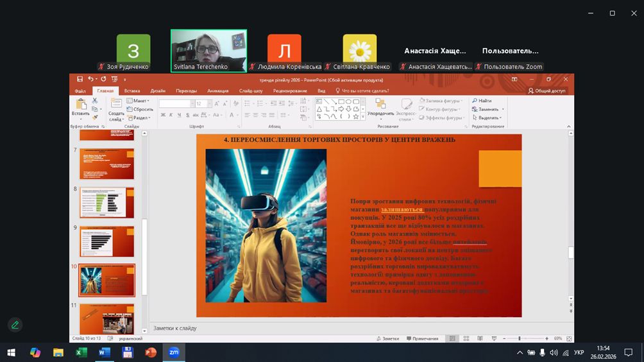Click the Save icon in quick access toolbar

click(x=80, y=80)
